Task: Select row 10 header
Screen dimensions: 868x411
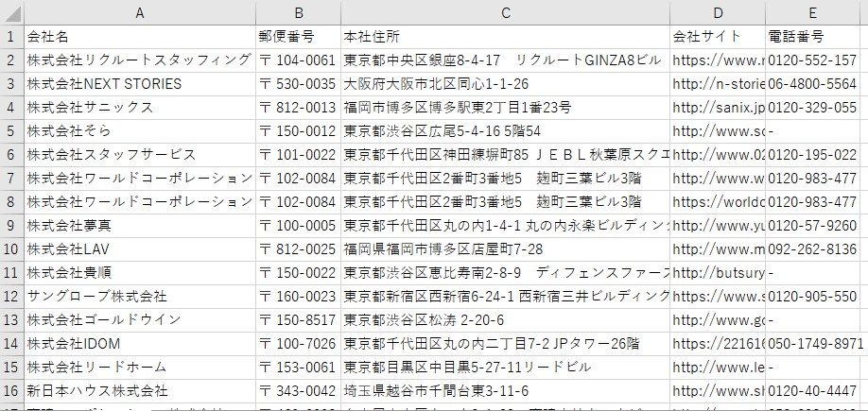Action: [12, 249]
